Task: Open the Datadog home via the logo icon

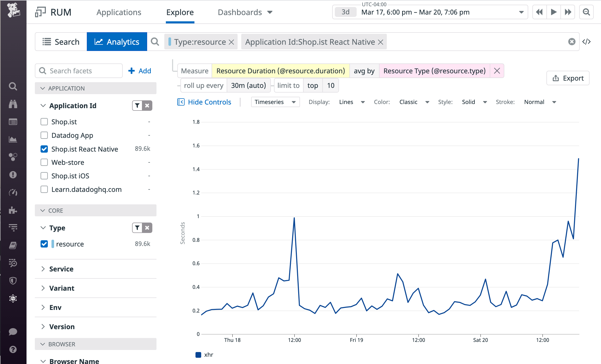Action: pyautogui.click(x=13, y=10)
